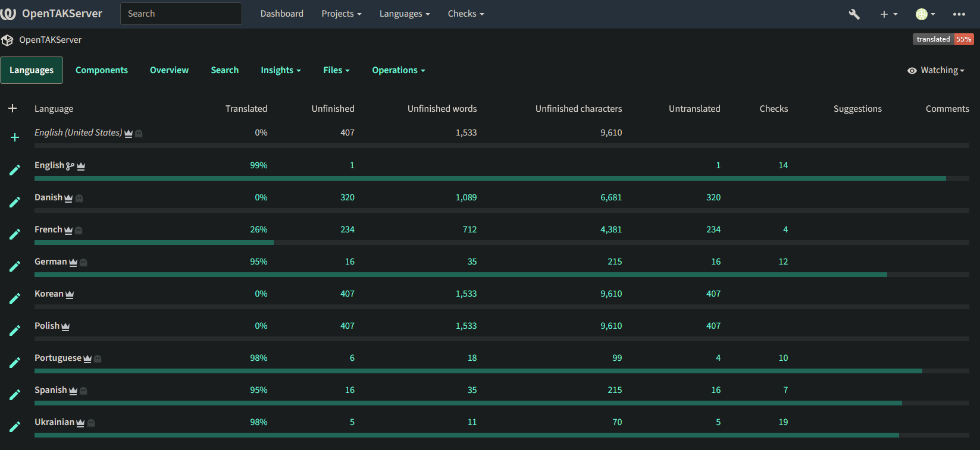The width and height of the screenshot is (980, 450).
Task: Open the Dashboard menu item
Action: [281, 14]
